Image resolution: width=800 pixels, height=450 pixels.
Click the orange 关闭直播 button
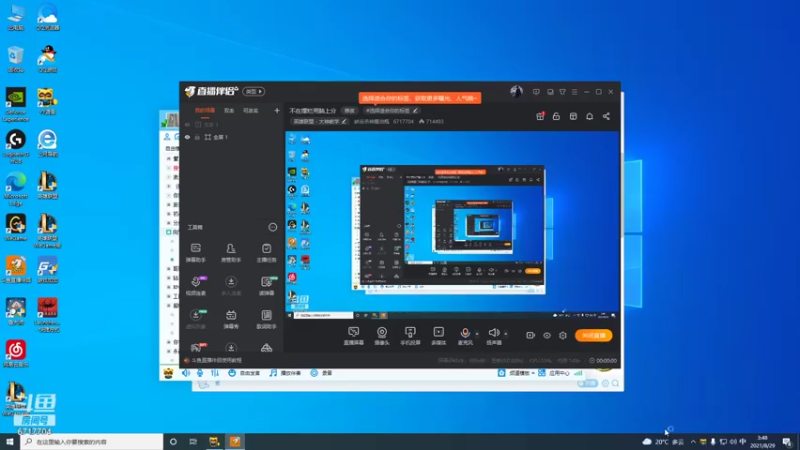(593, 335)
